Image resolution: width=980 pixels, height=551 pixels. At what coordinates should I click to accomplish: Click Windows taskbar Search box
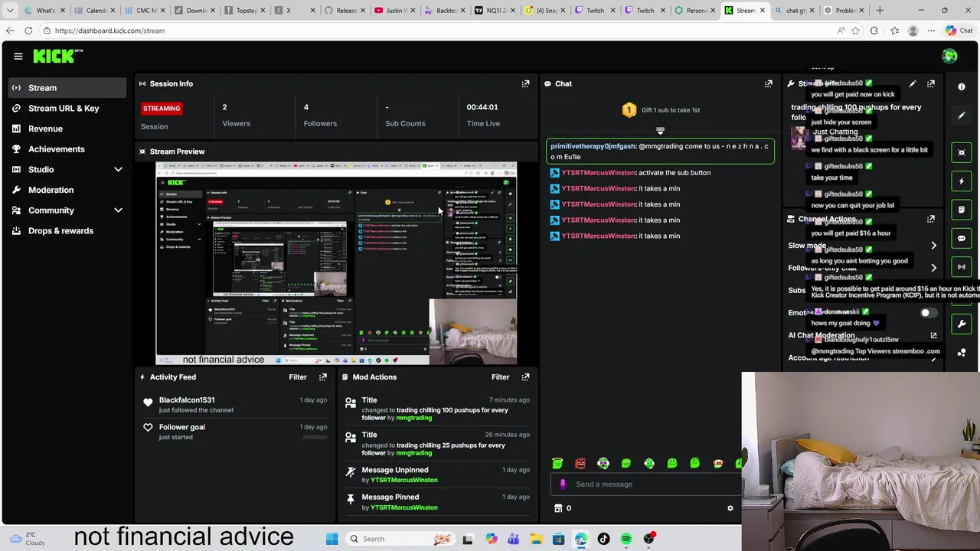tap(399, 539)
